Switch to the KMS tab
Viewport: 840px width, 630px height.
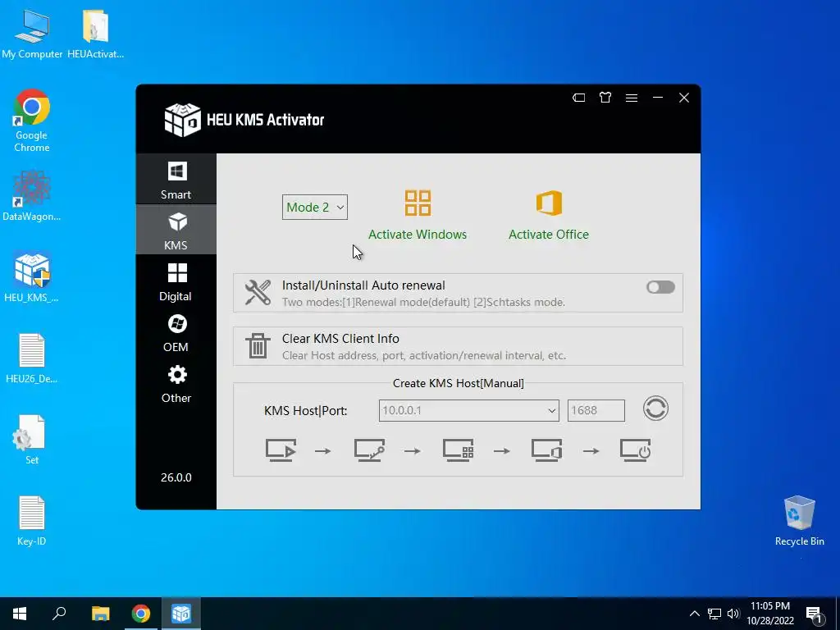pyautogui.click(x=176, y=231)
